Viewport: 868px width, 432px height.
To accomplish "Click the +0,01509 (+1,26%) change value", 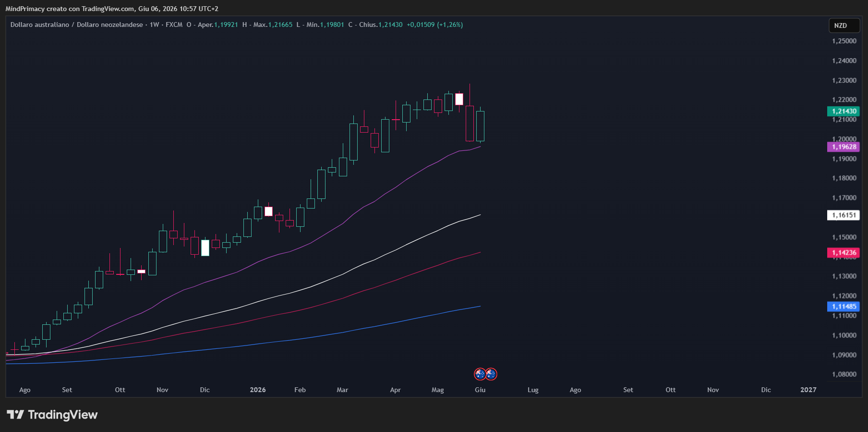I will 435,25.
